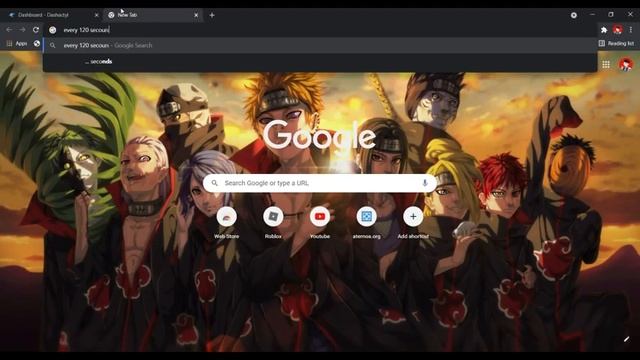640x360 pixels.
Task: Click the address bar text field
Action: (x=320, y=30)
